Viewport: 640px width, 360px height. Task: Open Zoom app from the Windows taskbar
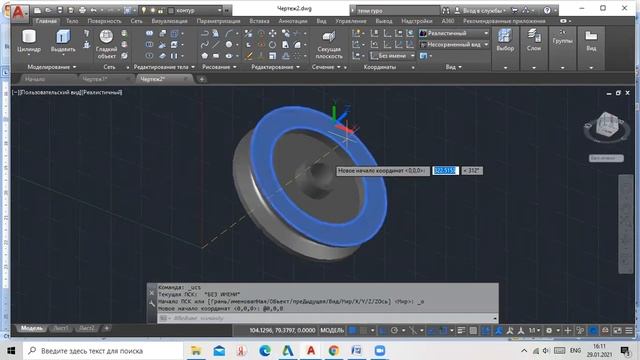(x=380, y=351)
